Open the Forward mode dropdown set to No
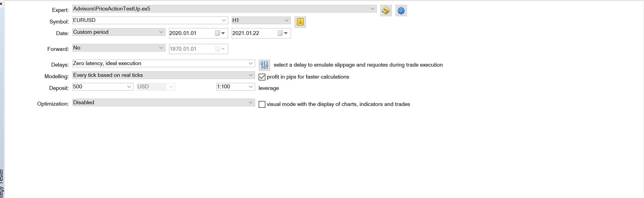The image size is (644, 198). (119, 48)
